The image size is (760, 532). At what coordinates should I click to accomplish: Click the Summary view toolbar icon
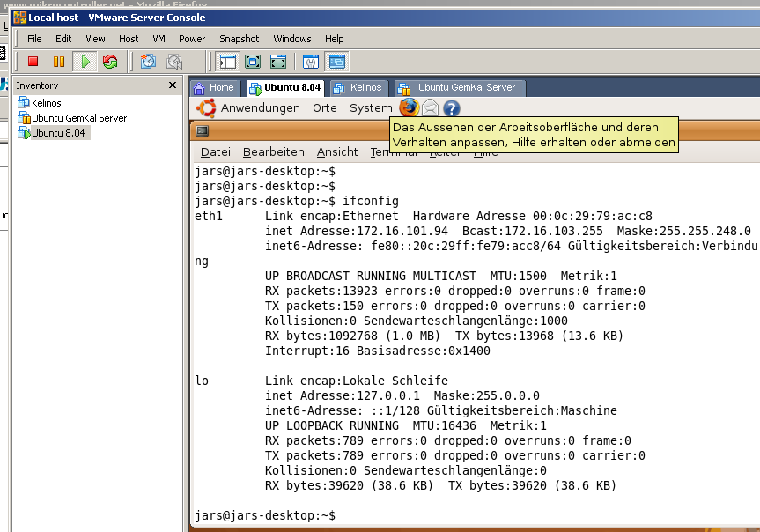(311, 62)
